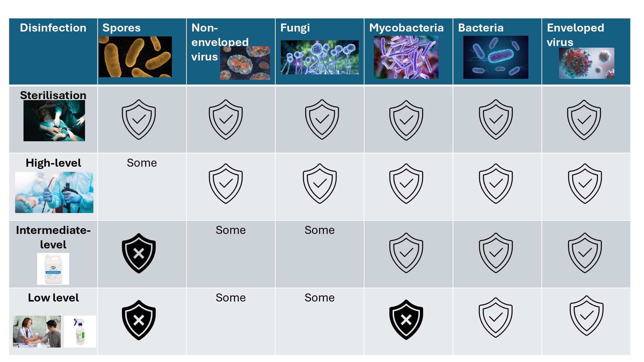The width and height of the screenshot is (644, 362).
Task: Click the High-level Non-enveloped virus checkmark shield
Action: click(226, 183)
